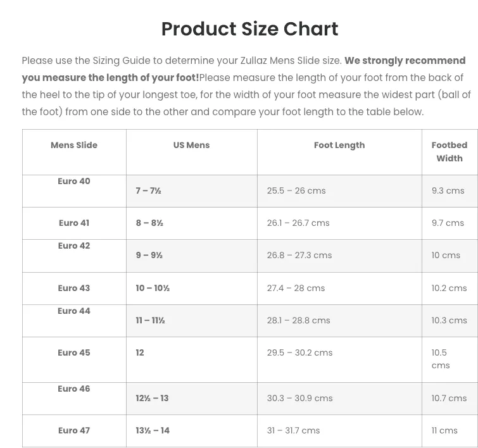Click the Euro 45 size cell
478x448 pixels.
tap(74, 352)
